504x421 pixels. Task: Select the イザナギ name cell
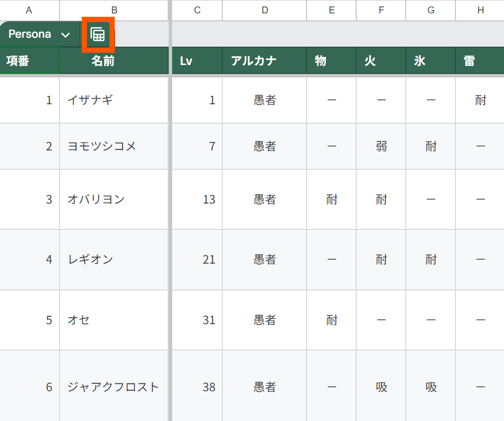pyautogui.click(x=114, y=100)
